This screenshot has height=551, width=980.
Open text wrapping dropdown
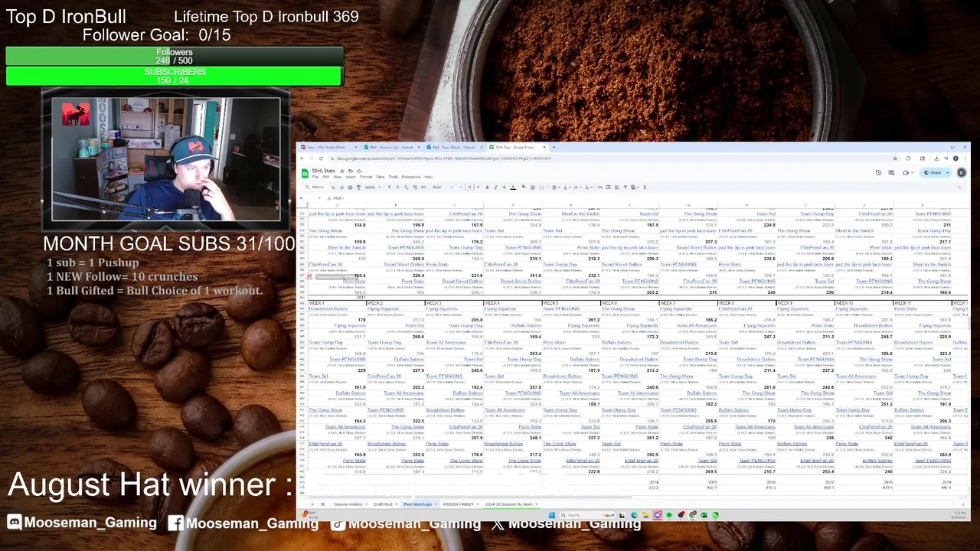point(577,187)
